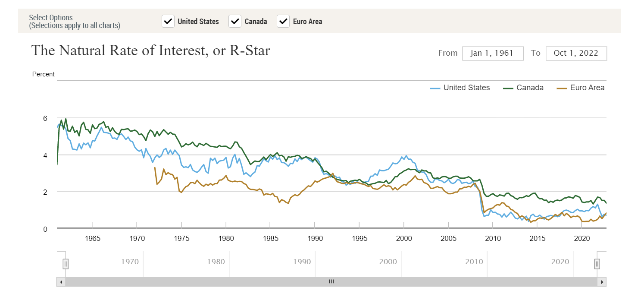Click the left range navigator handle
The width and height of the screenshot is (644, 297).
coord(65,263)
